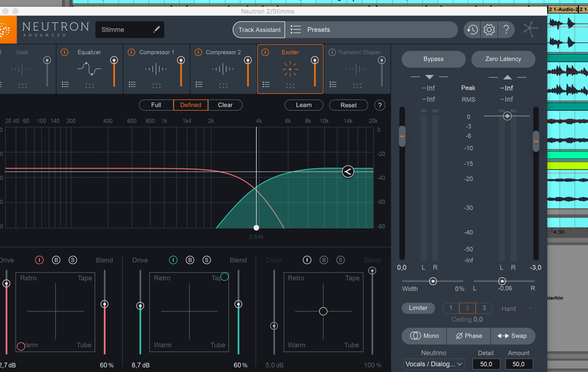Select limiter mode 3
The image size is (588, 372).
point(484,308)
